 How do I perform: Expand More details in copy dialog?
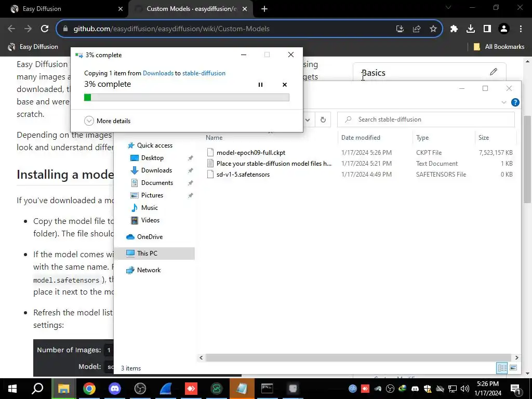(x=107, y=121)
